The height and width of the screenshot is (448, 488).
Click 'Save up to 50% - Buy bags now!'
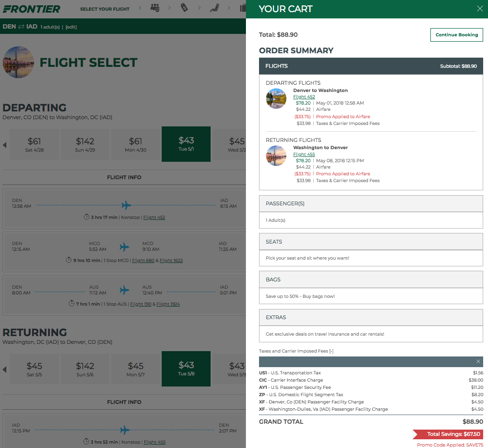click(300, 296)
